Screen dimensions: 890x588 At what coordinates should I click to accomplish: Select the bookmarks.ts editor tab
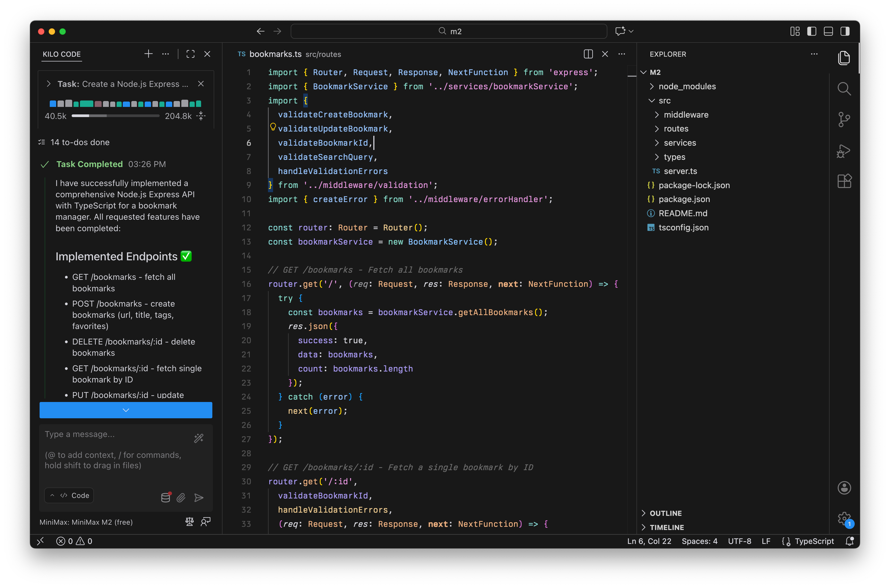click(275, 54)
